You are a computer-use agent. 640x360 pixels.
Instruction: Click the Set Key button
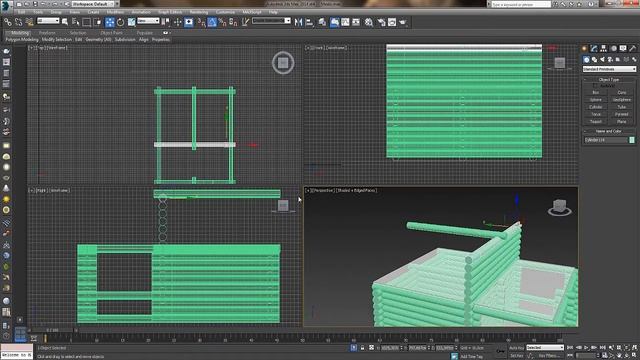516,356
